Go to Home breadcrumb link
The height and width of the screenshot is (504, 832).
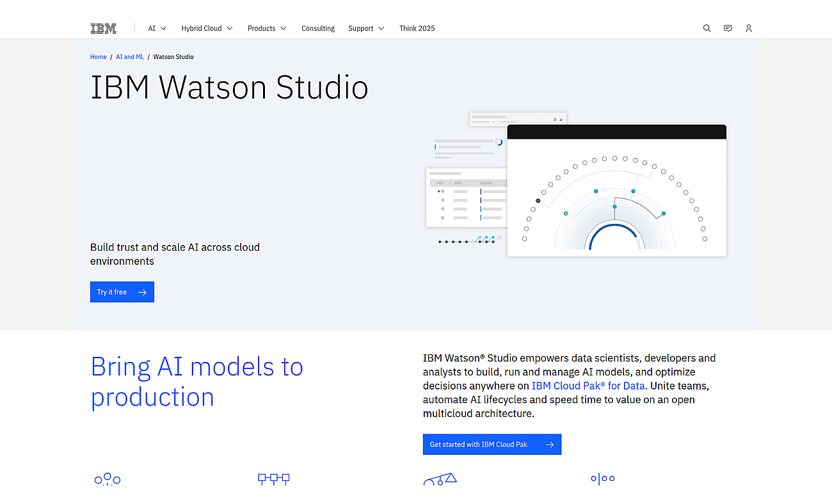99,57
